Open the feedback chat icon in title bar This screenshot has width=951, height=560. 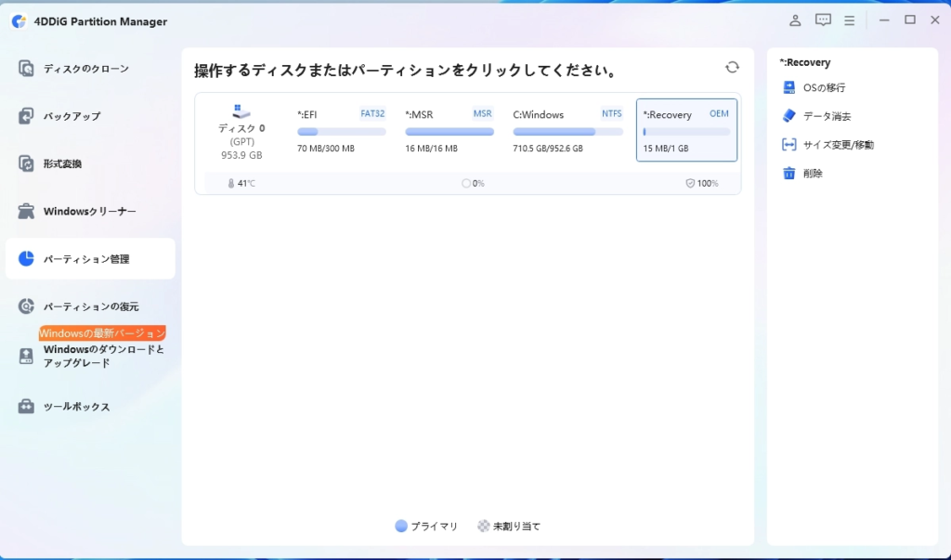823,20
